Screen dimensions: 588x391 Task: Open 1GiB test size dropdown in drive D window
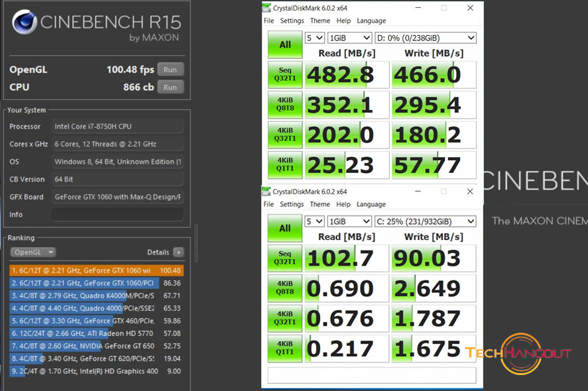[349, 38]
